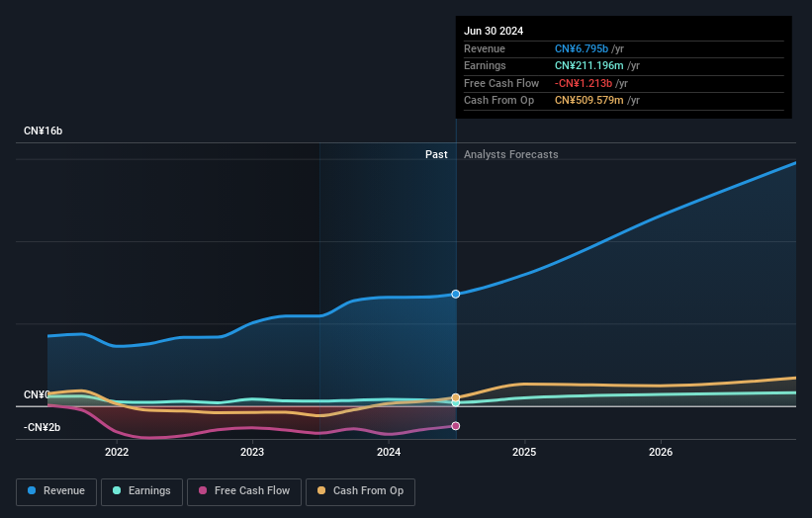Click the Jun 30 2024 tooltip date

click(494, 31)
